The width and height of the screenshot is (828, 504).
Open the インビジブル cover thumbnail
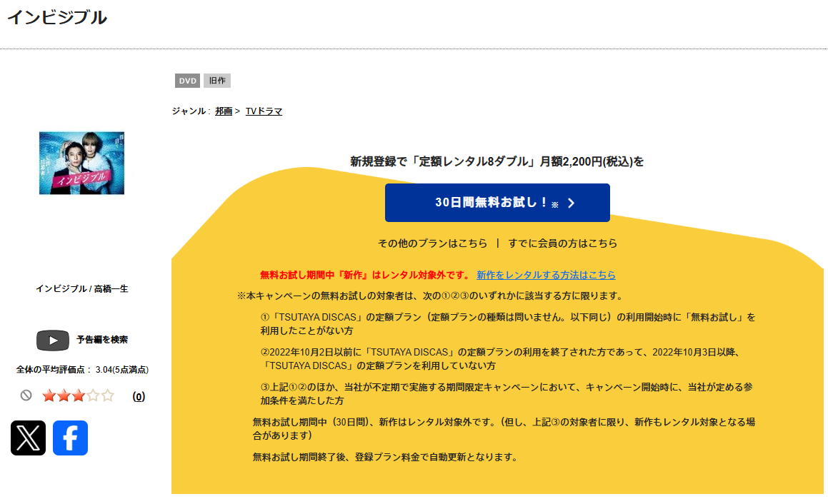tap(82, 163)
